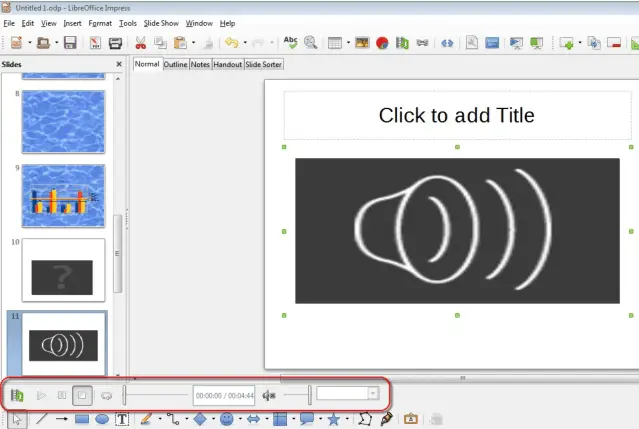This screenshot has width=639, height=429.
Task: Open the Insert menu
Action: pos(72,23)
